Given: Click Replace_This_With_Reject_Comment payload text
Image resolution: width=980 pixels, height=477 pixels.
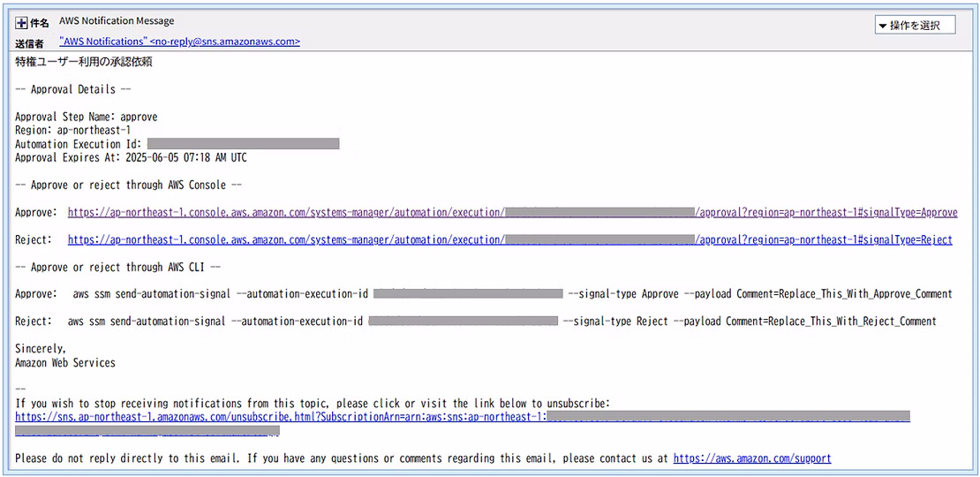Looking at the screenshot, I should click(x=854, y=322).
